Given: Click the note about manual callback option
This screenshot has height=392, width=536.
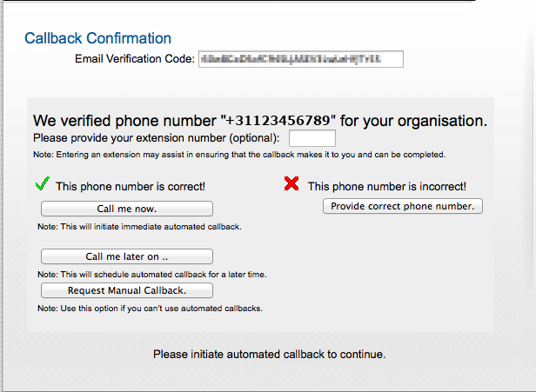Looking at the screenshot, I should [x=150, y=309].
